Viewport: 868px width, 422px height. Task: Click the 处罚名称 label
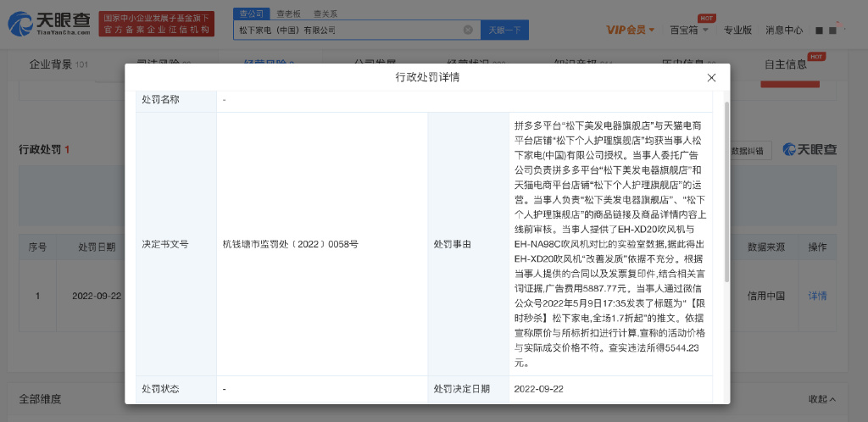(160, 100)
